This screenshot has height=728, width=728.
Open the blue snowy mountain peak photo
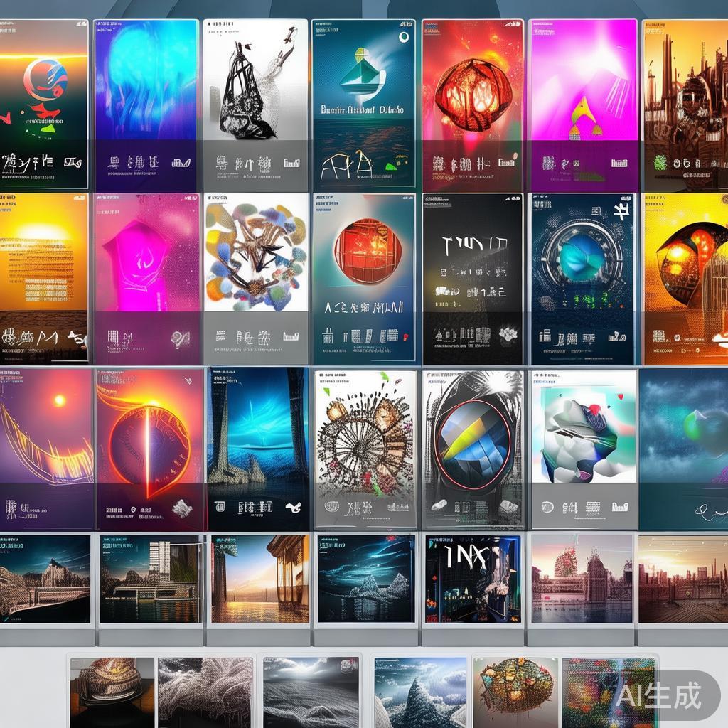[x=420, y=691]
